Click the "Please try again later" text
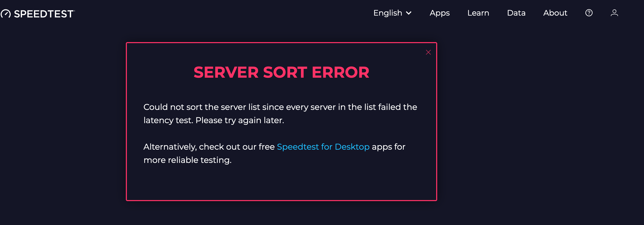The width and height of the screenshot is (644, 225). (x=240, y=120)
